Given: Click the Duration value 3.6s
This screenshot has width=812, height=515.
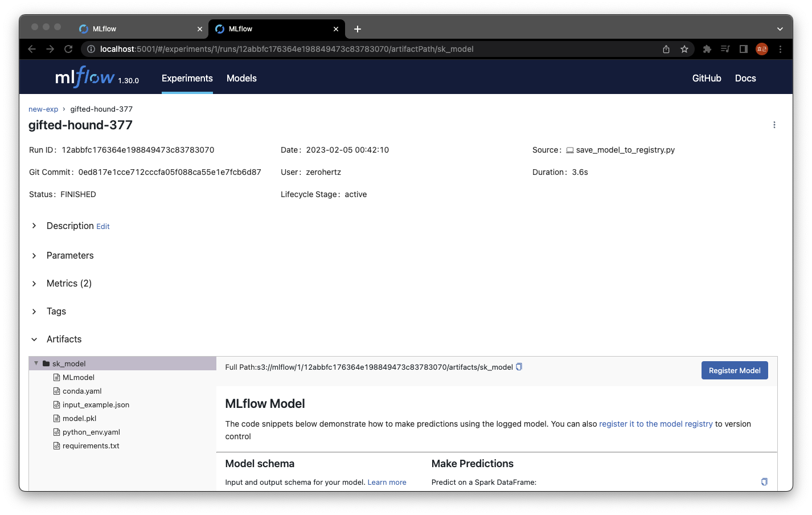Looking at the screenshot, I should click(580, 172).
